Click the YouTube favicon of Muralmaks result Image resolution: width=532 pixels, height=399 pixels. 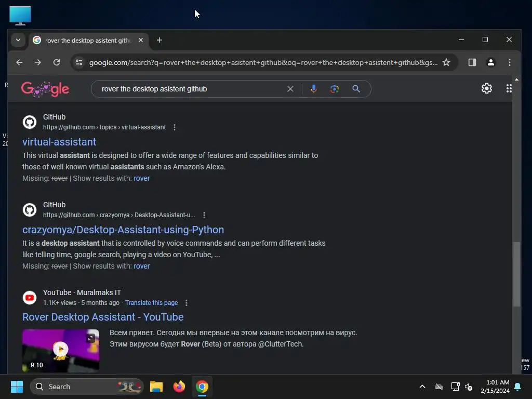click(x=30, y=298)
